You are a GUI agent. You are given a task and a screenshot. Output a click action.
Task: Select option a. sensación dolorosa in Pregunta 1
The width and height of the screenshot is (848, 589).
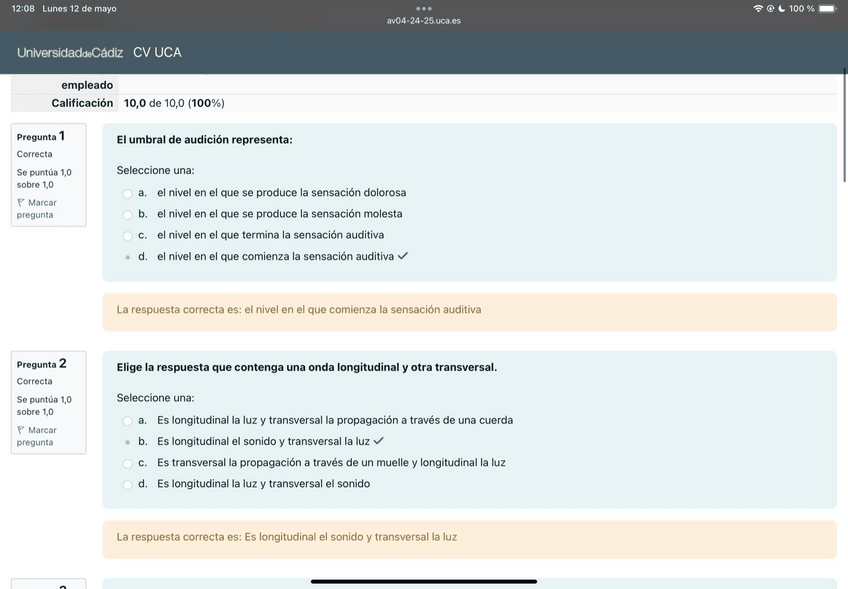coord(128,194)
